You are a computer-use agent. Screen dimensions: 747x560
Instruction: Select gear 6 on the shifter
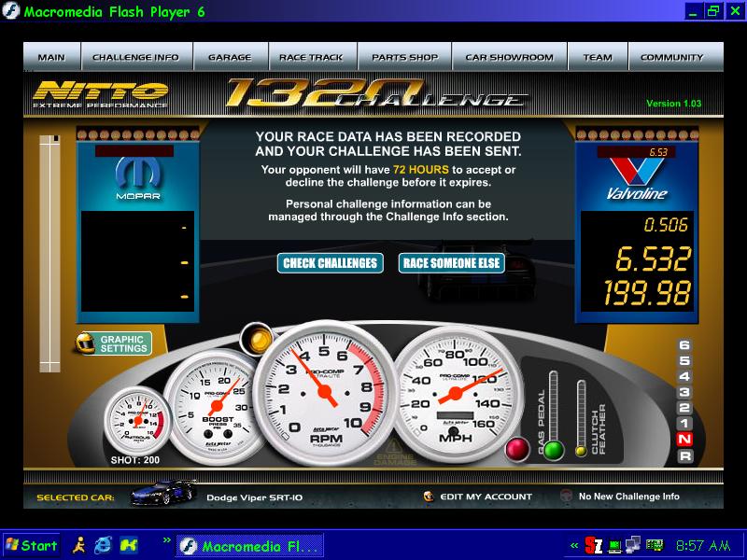click(x=684, y=345)
